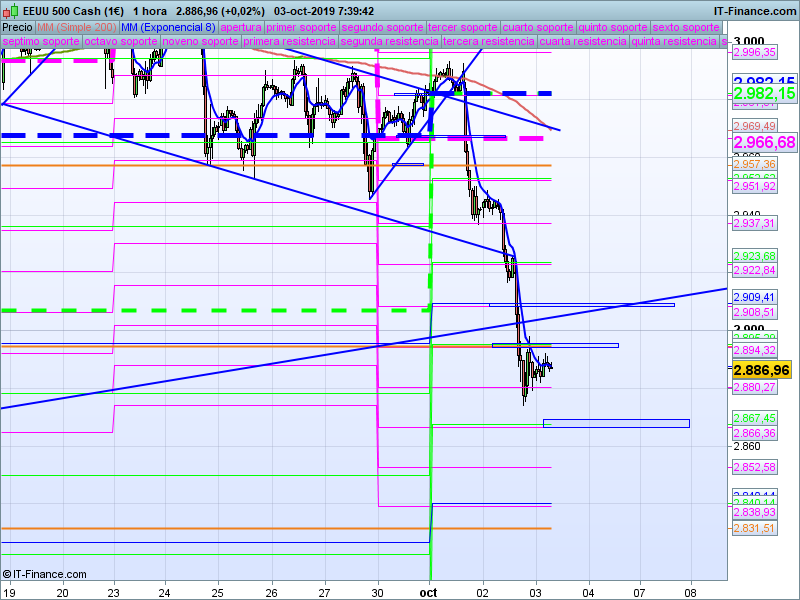This screenshot has width=800, height=600.
Task: Select the Precio legend label
Action: (18, 27)
